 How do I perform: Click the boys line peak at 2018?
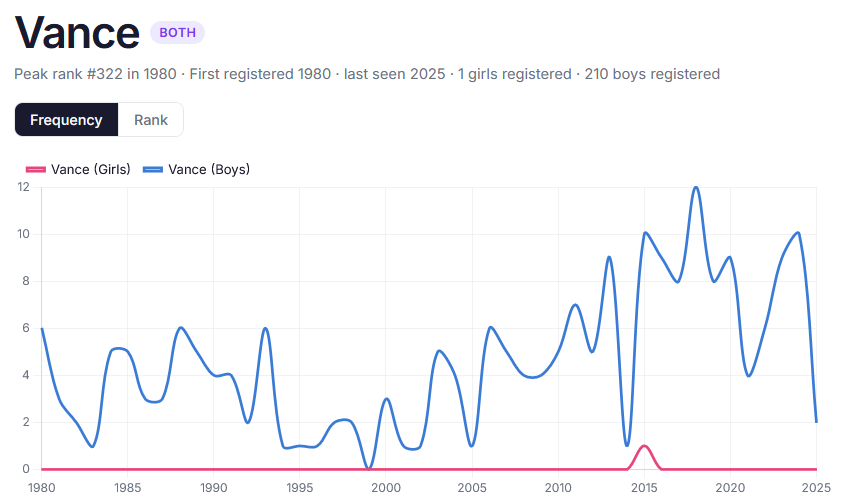coord(696,187)
